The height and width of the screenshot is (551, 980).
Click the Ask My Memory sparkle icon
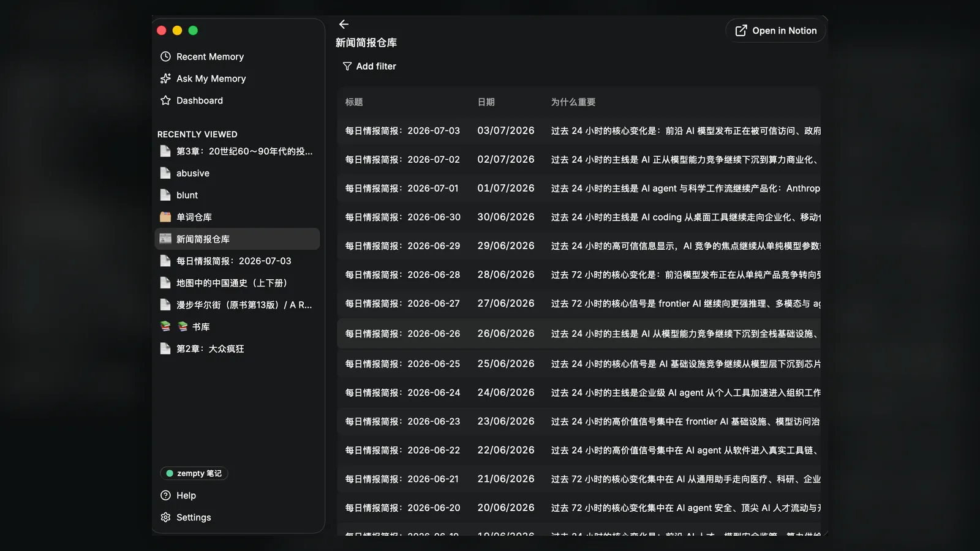(x=165, y=78)
